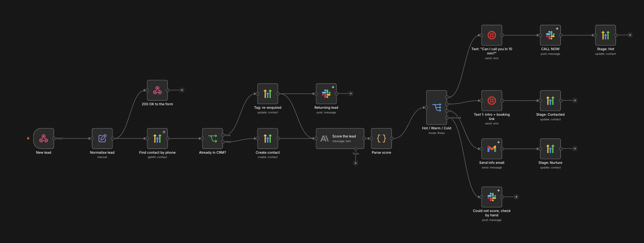644x243 pixels.
Task: Click the "Tools" connector on Score the lead
Action: [356, 149]
